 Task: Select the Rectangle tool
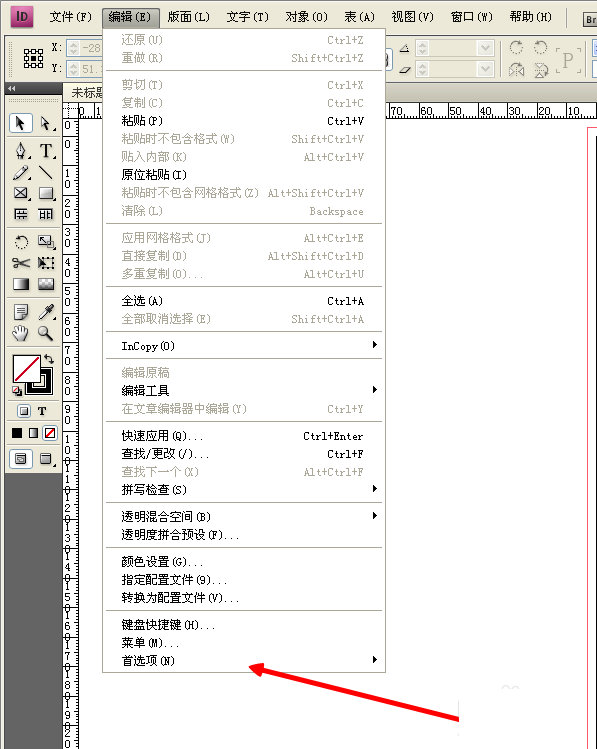46,193
